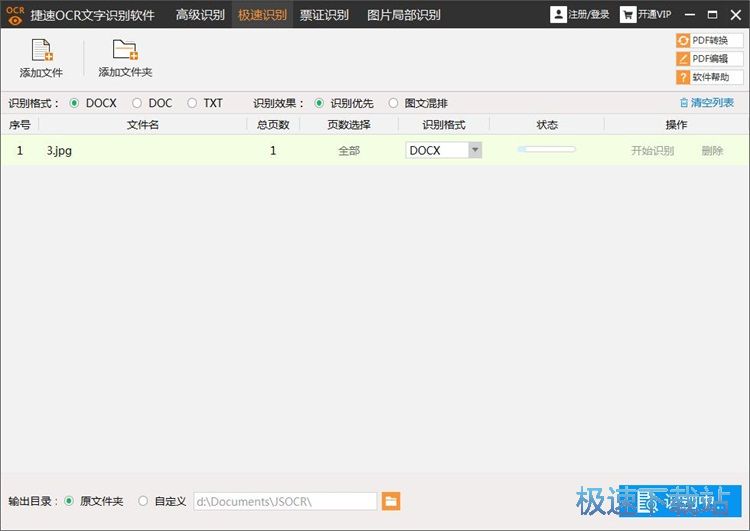Open the PDF编辑 tool
Image resolution: width=750 pixels, height=531 pixels.
(x=709, y=59)
